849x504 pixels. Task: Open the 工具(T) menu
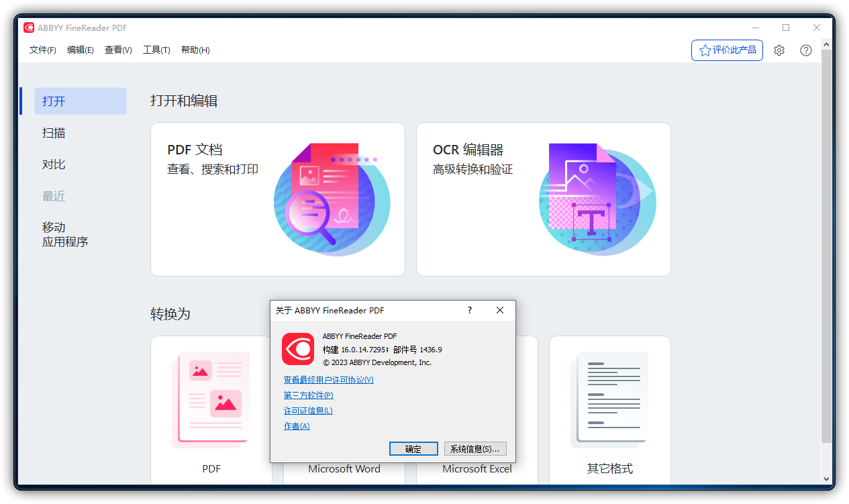156,50
